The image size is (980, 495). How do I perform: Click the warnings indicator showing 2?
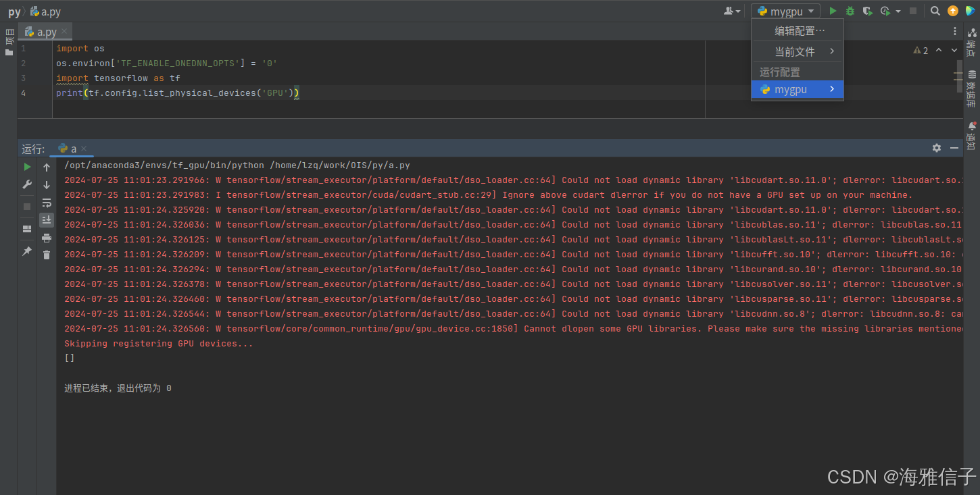921,50
